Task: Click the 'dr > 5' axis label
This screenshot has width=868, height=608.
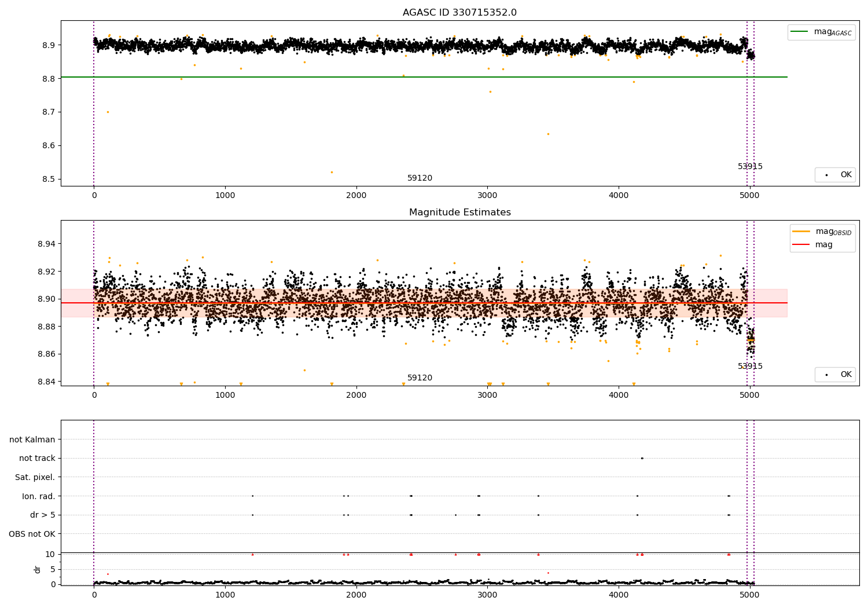Action: [43, 515]
